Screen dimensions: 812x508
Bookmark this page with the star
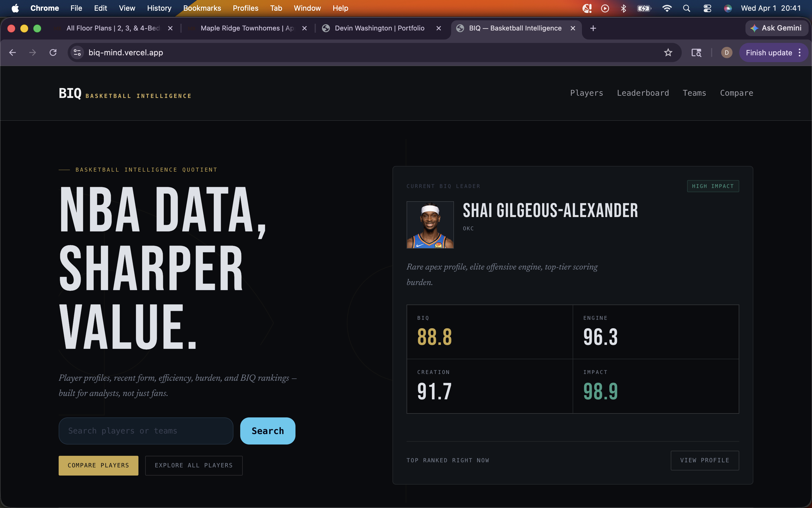[x=668, y=52]
